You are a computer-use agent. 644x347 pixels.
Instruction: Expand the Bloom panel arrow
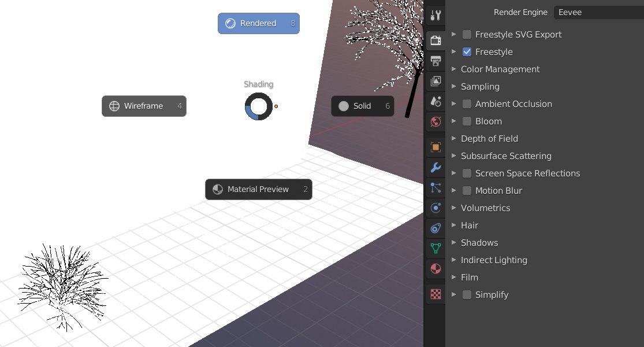[454, 121]
